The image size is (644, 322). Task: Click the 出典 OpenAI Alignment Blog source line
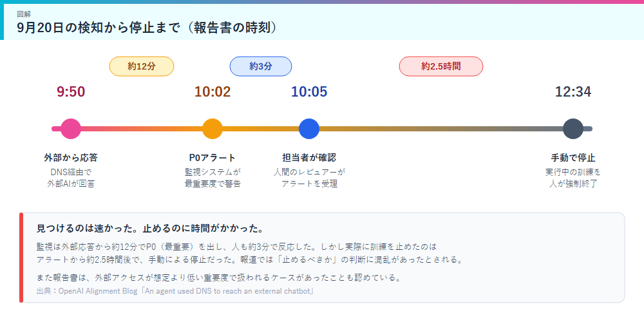175,291
